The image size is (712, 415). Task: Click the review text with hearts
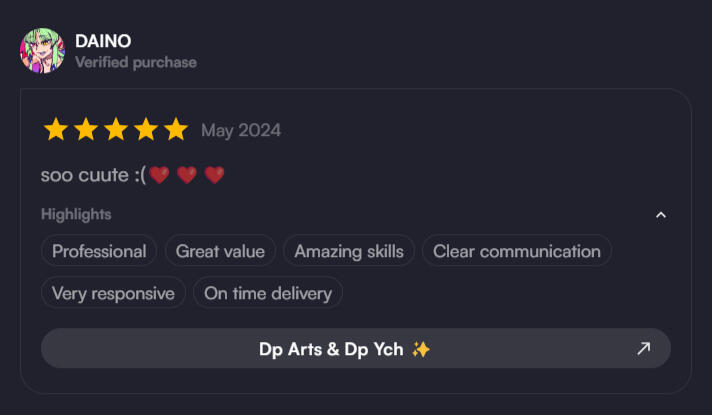tap(132, 175)
